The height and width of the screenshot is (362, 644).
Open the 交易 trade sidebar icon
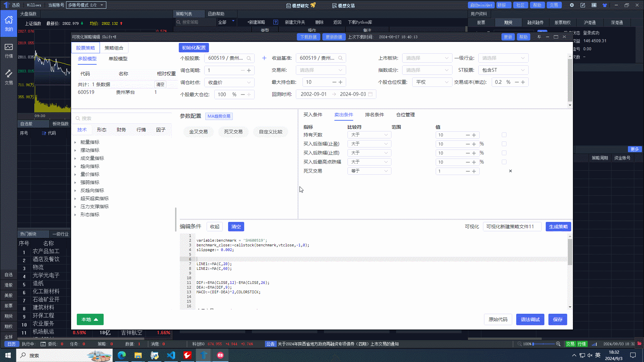click(x=9, y=77)
